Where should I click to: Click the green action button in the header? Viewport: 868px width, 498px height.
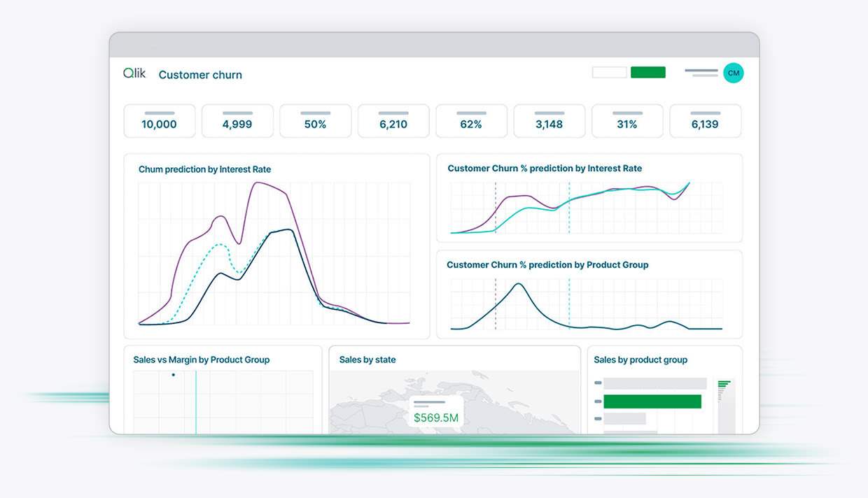(647, 71)
